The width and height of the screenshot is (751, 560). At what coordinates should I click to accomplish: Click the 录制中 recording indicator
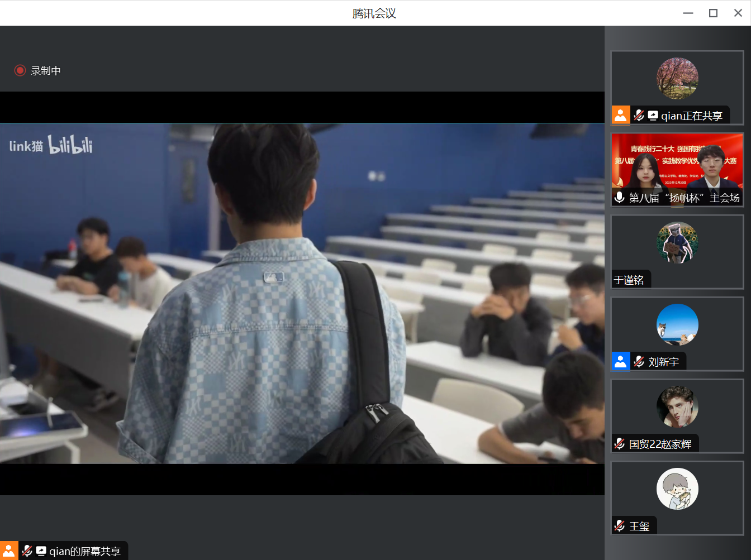[37, 70]
